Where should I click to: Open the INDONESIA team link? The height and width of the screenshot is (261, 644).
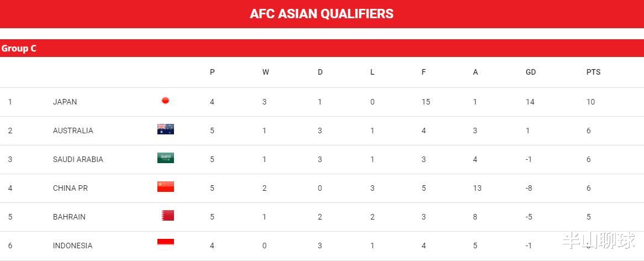(x=73, y=246)
